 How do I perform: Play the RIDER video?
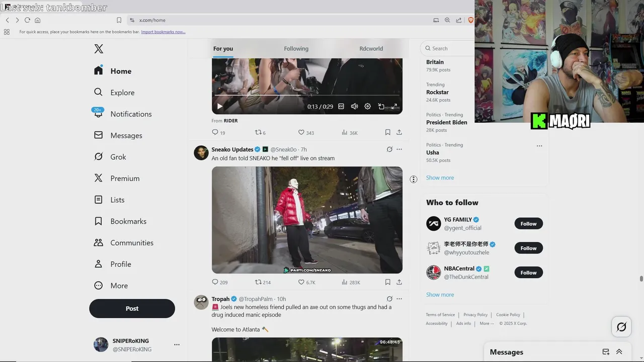coord(219,107)
